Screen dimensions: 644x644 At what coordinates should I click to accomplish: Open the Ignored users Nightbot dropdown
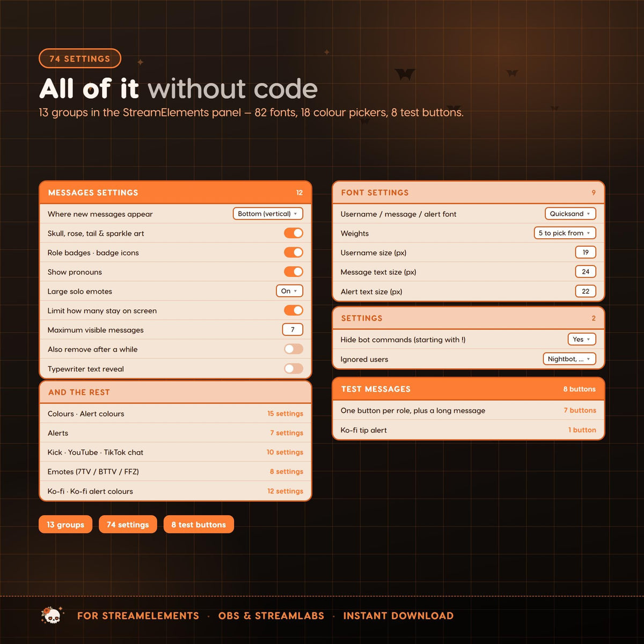point(569,359)
